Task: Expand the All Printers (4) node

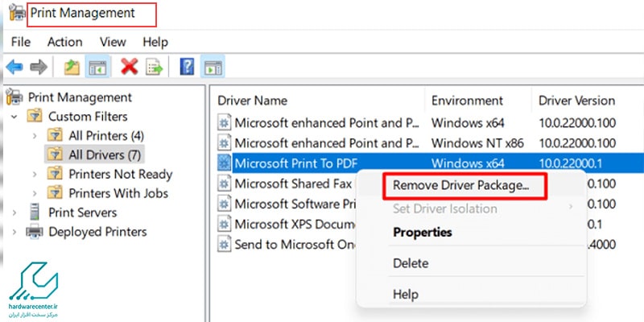Action: [x=35, y=135]
